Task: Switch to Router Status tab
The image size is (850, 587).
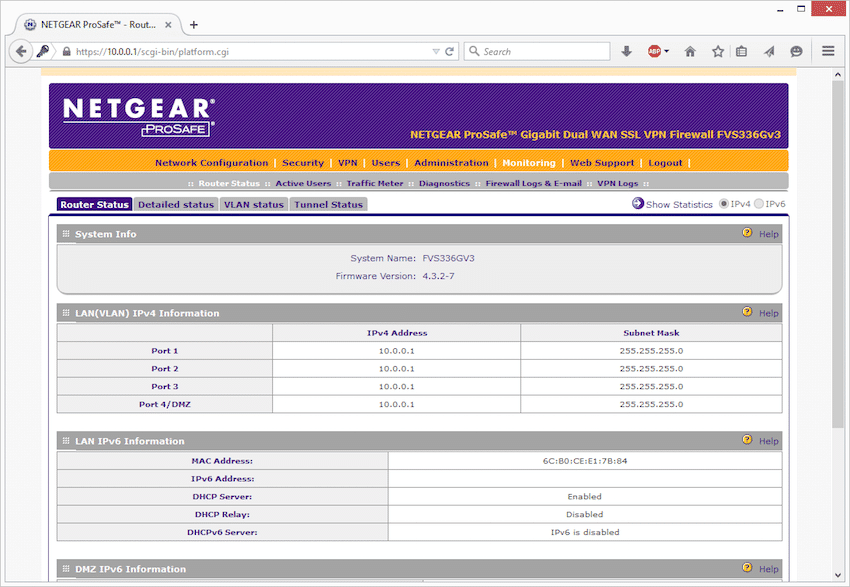Action: [94, 204]
